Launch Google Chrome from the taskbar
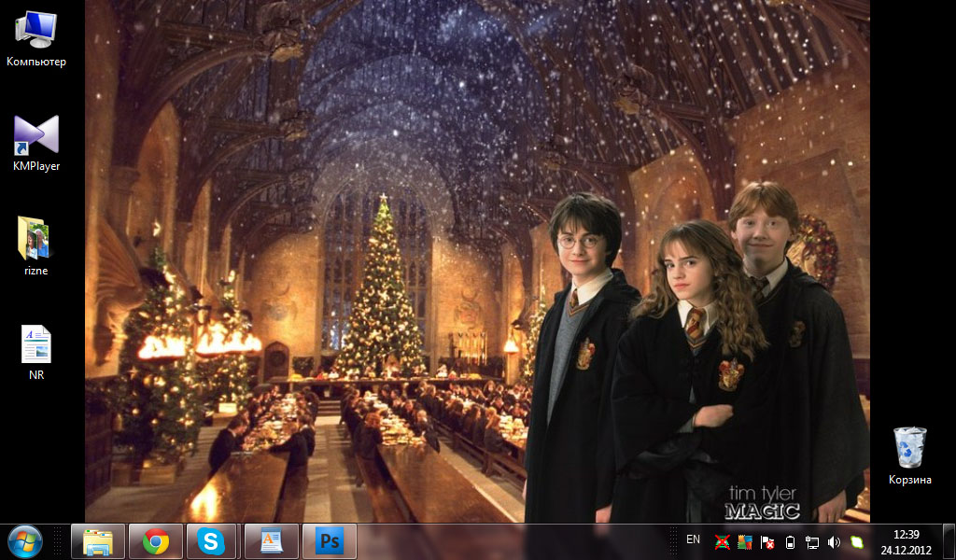 pos(156,541)
